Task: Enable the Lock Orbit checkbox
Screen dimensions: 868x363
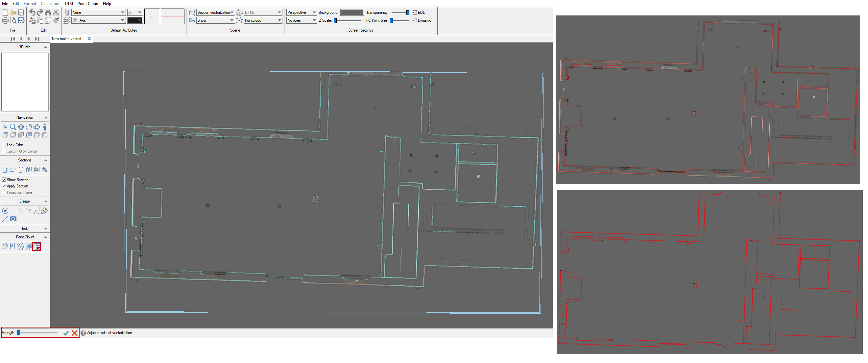Action: (4, 145)
